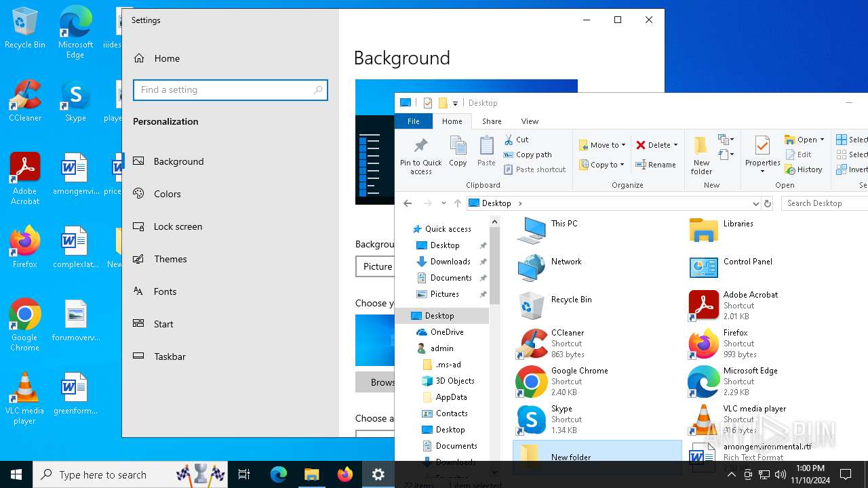Open Taskbar personalization settings

231,357
